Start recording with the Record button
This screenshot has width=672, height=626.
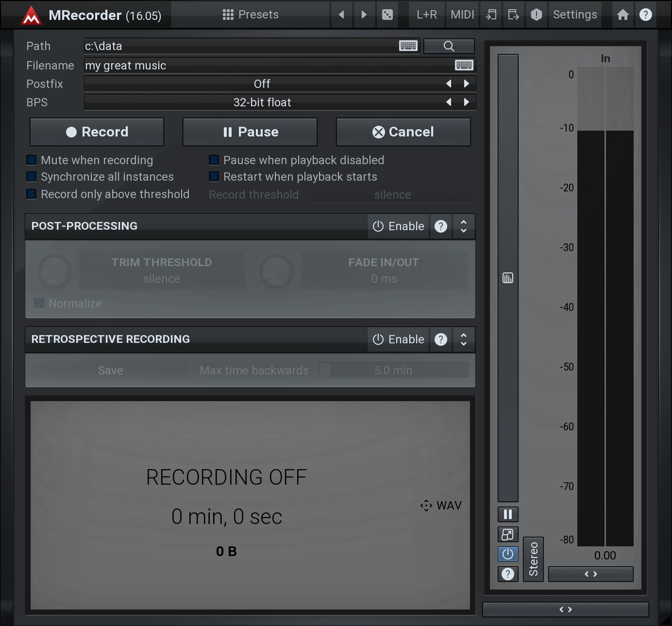97,132
